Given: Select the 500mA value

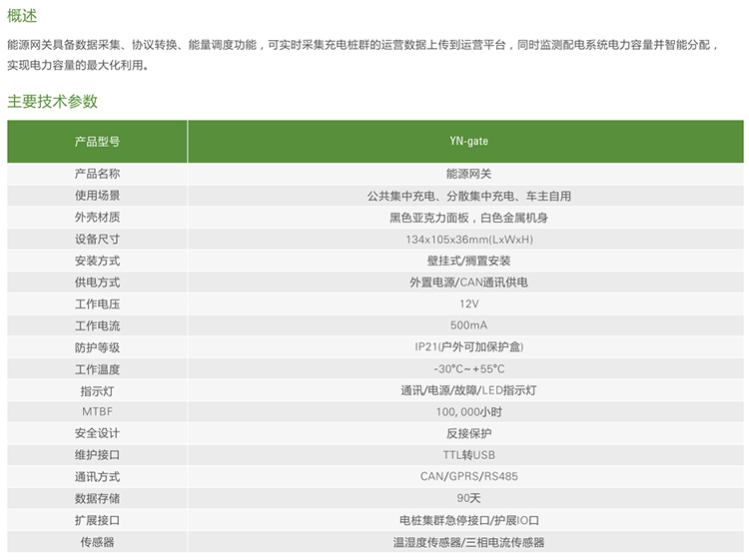Looking at the screenshot, I should pos(468,325).
